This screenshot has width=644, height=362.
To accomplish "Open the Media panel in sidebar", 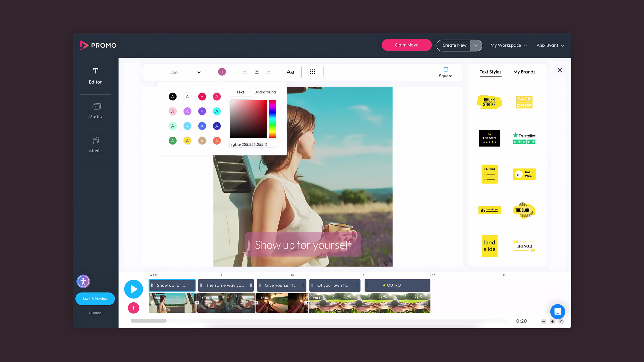I will [95, 110].
